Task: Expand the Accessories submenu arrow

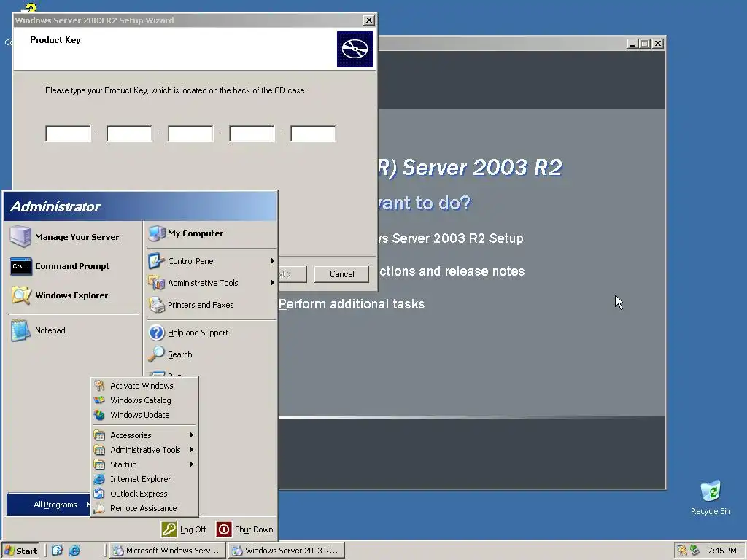Action: point(192,435)
